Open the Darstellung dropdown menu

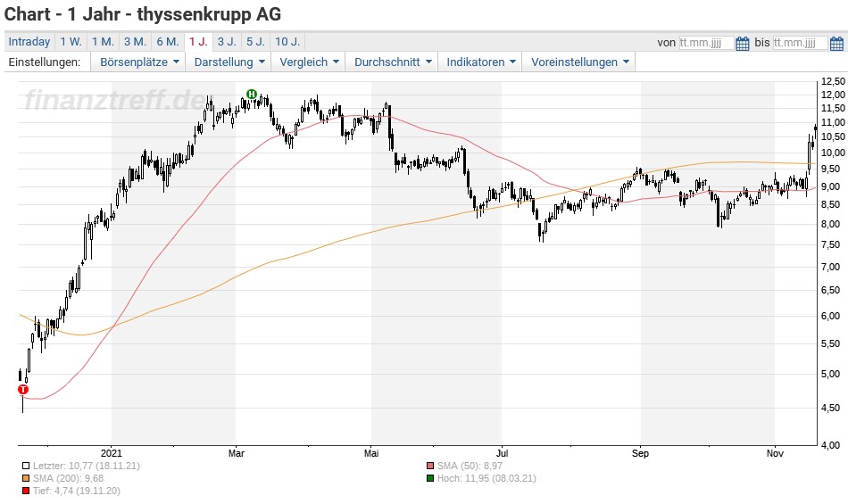click(x=229, y=62)
